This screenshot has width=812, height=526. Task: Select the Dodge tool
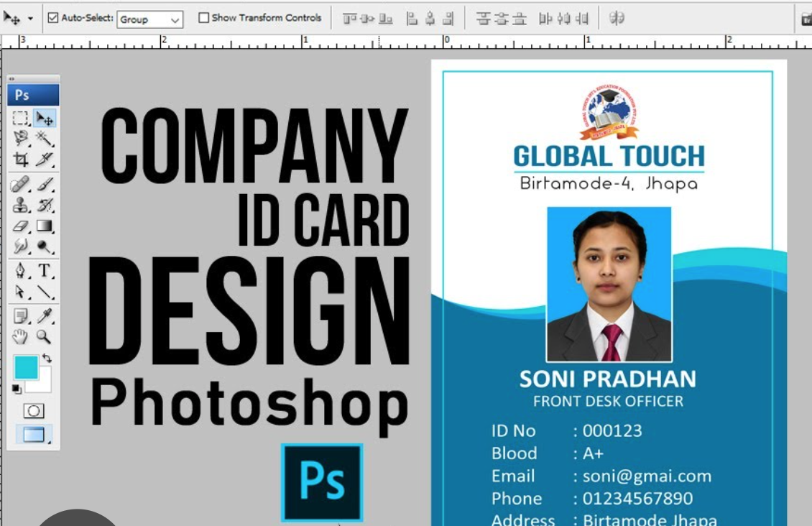[x=45, y=246]
